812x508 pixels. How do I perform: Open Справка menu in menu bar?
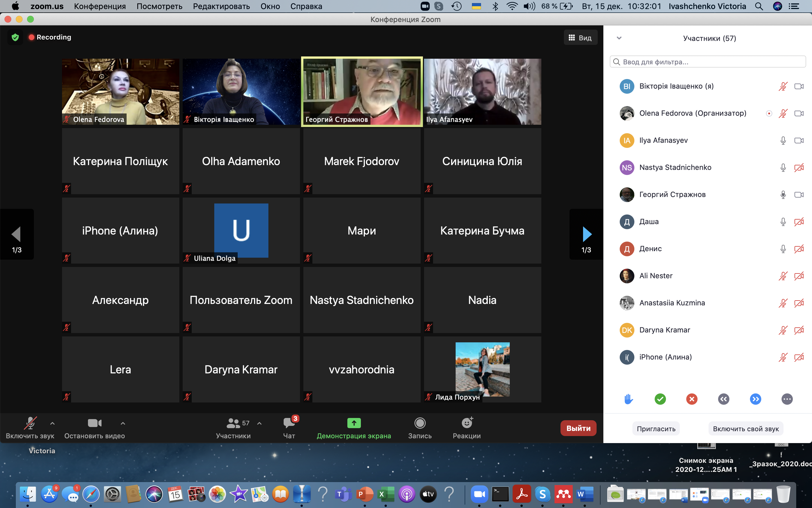click(x=306, y=6)
